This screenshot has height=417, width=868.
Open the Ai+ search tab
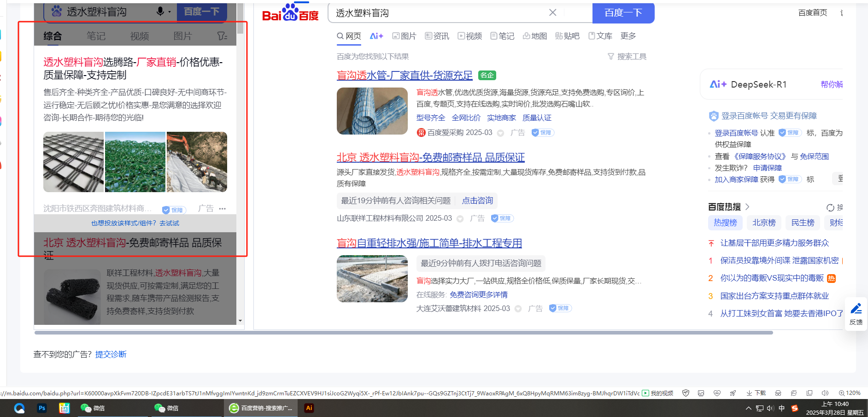tap(376, 36)
